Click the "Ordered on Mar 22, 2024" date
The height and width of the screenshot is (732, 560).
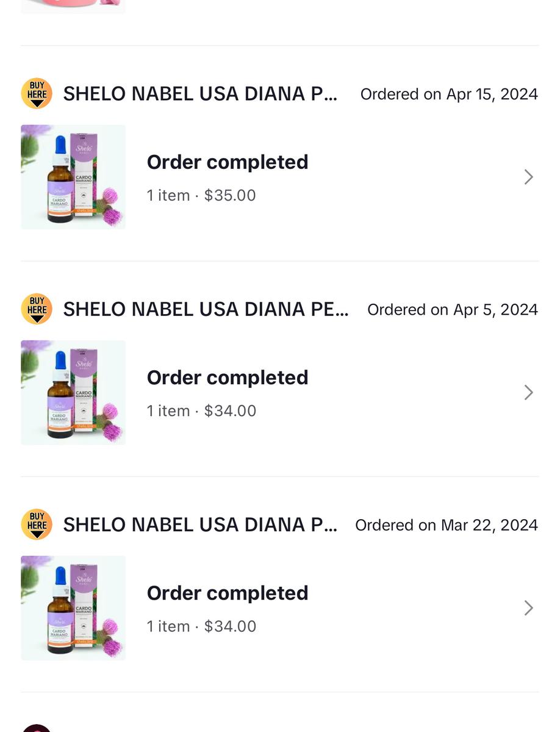click(x=447, y=525)
